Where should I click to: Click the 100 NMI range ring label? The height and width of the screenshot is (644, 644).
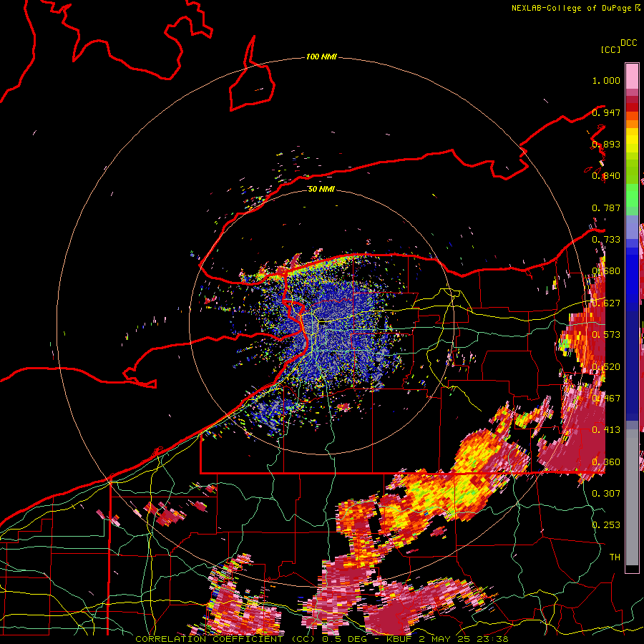click(321, 57)
